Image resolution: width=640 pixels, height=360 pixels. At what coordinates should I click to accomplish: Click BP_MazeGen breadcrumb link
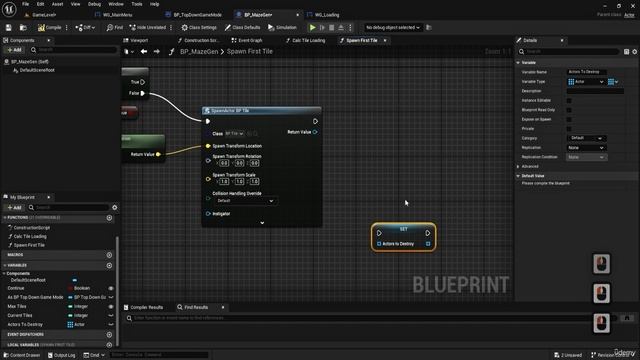click(199, 51)
